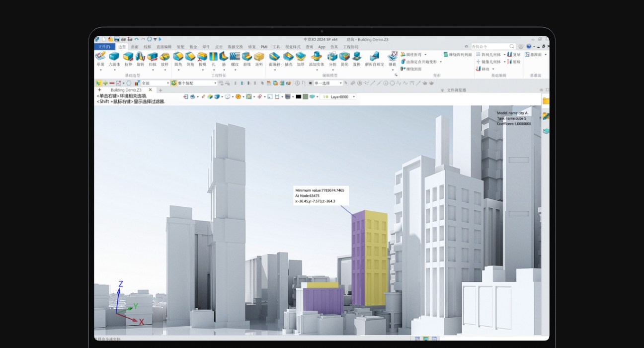Choose the 拉伸 (Extrude) tool
644x348 pixels.
click(x=128, y=57)
